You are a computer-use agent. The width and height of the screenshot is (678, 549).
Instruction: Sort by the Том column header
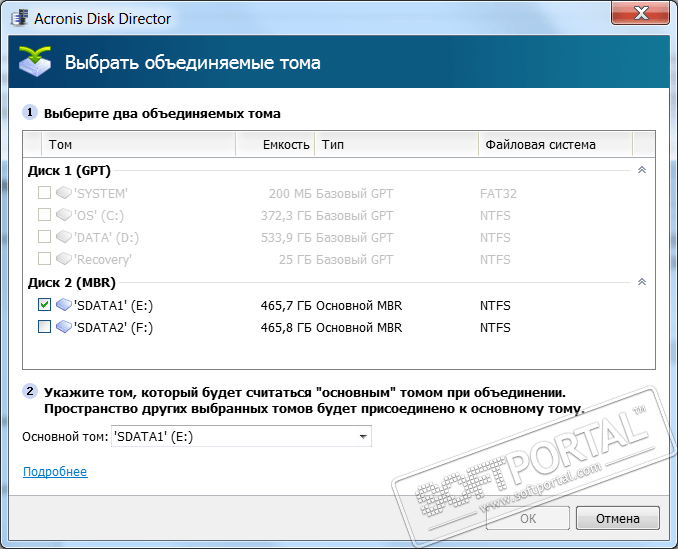click(x=138, y=144)
